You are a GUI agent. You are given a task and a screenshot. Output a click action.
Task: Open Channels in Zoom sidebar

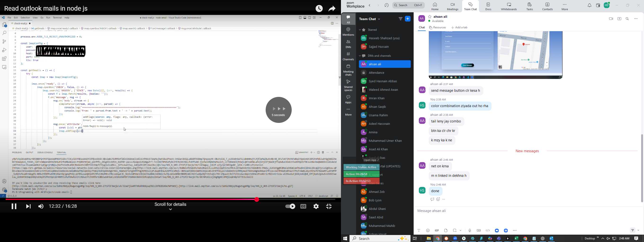tap(348, 56)
